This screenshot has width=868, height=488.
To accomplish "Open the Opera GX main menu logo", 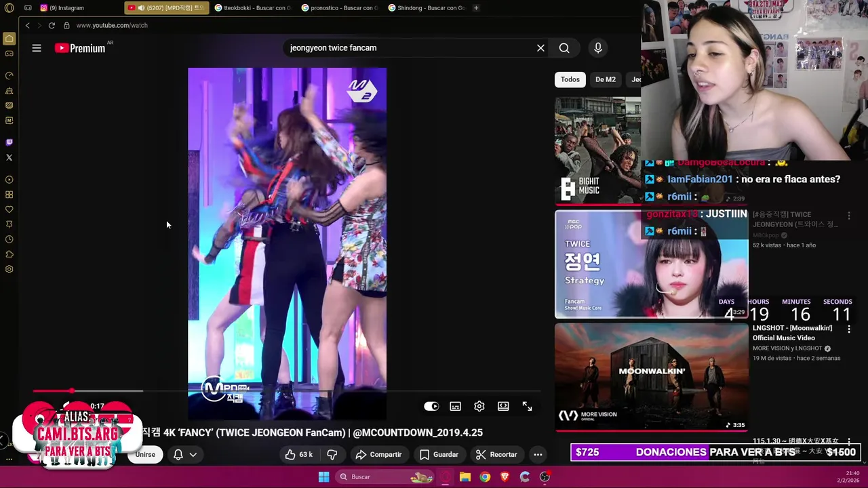I will click(9, 8).
